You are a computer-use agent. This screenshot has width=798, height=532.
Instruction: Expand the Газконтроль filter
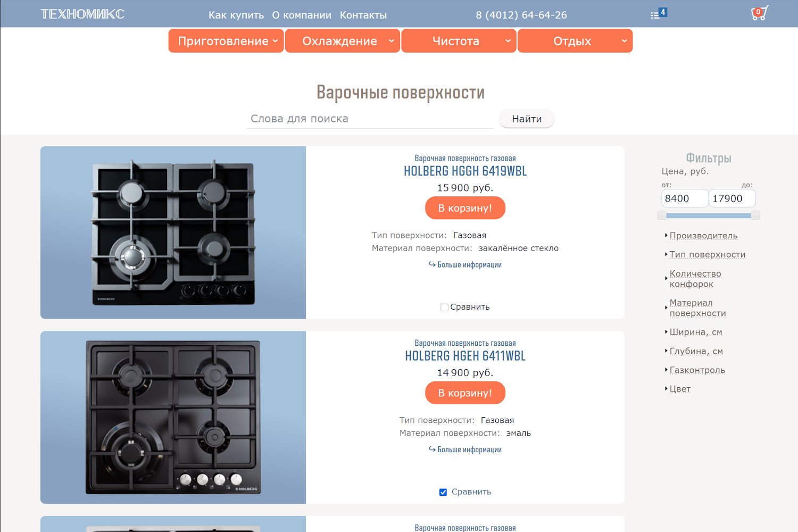click(696, 370)
